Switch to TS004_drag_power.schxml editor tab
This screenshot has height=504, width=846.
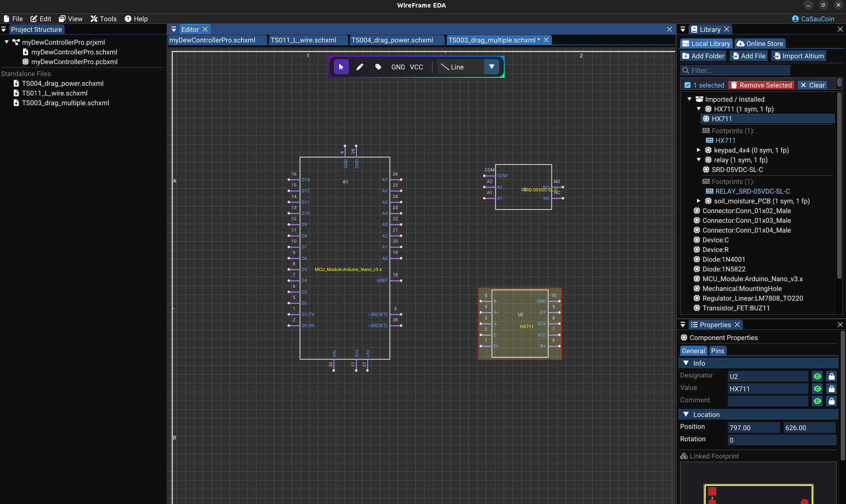(392, 40)
